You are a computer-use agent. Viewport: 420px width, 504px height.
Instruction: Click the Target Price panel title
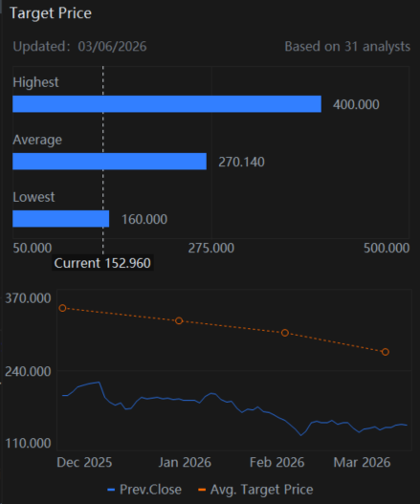coord(51,13)
